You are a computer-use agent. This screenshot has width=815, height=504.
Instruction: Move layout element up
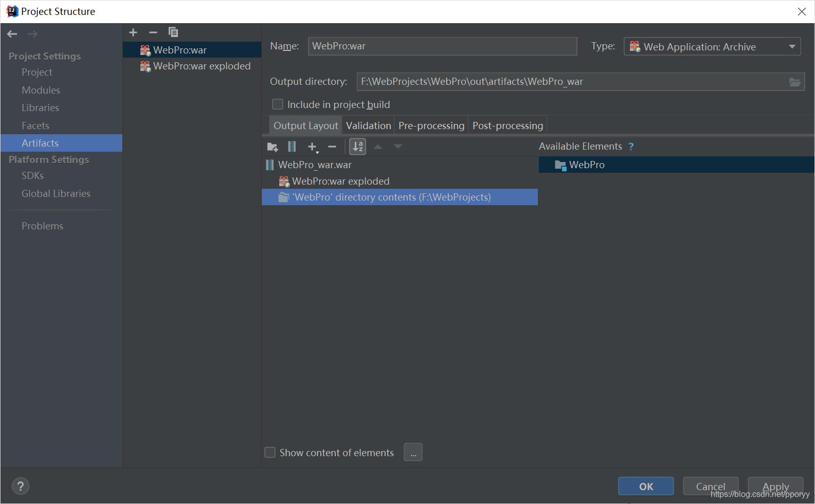coord(378,147)
